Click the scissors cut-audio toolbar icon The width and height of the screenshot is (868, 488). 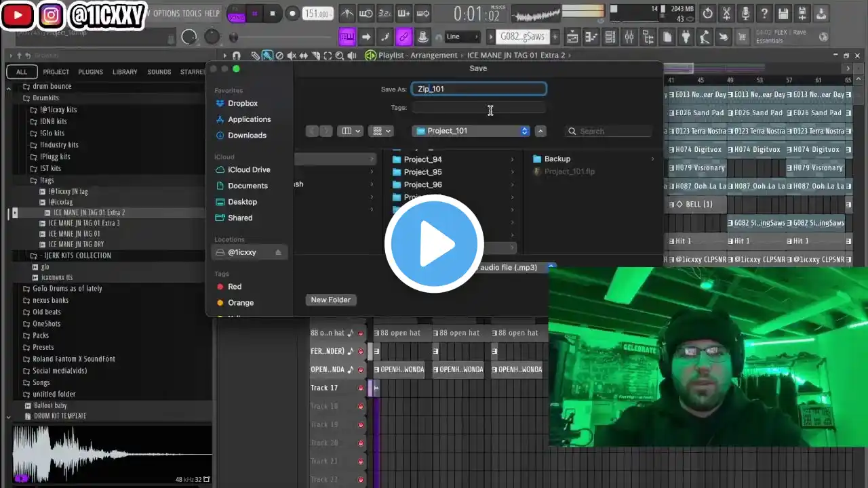[x=726, y=14]
